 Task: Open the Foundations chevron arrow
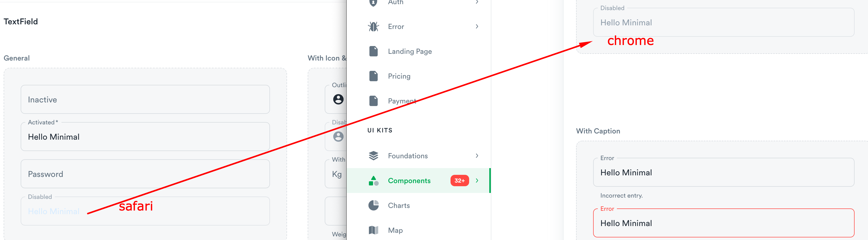click(477, 156)
